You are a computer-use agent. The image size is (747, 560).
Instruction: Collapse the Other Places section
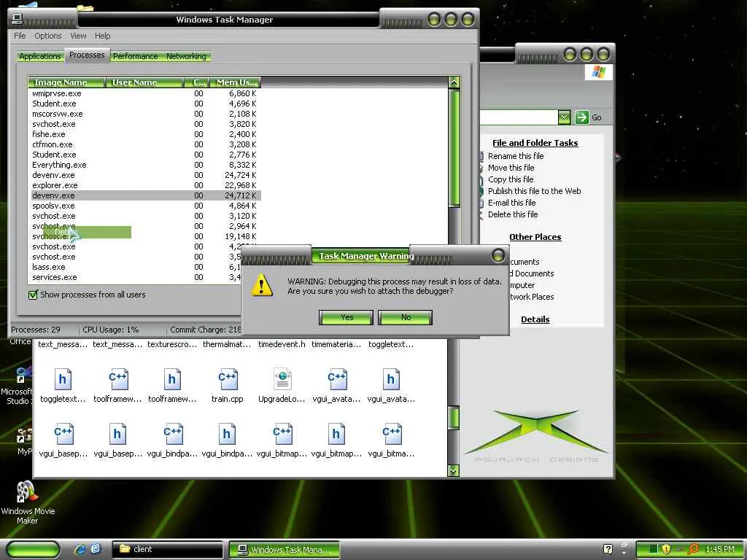tap(535, 237)
